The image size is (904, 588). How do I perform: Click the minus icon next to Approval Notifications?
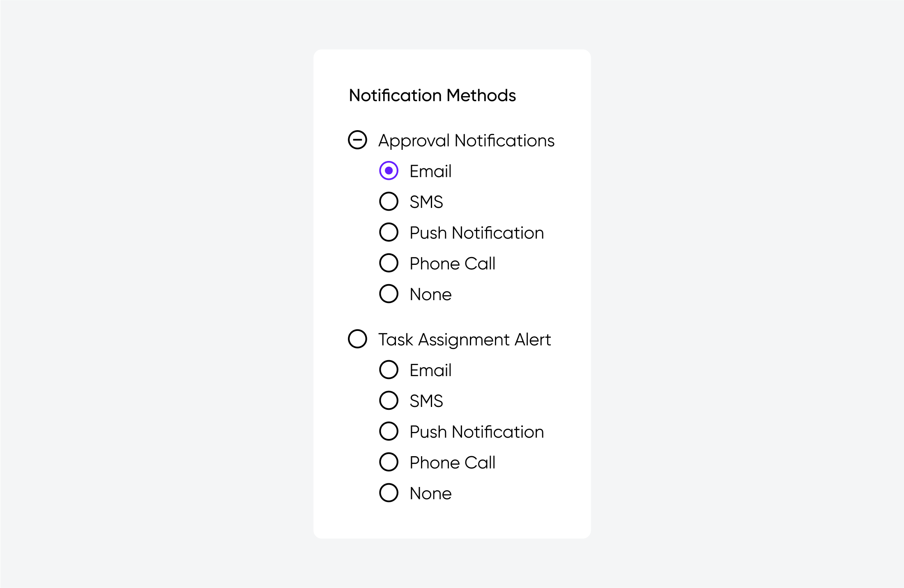coord(357,140)
